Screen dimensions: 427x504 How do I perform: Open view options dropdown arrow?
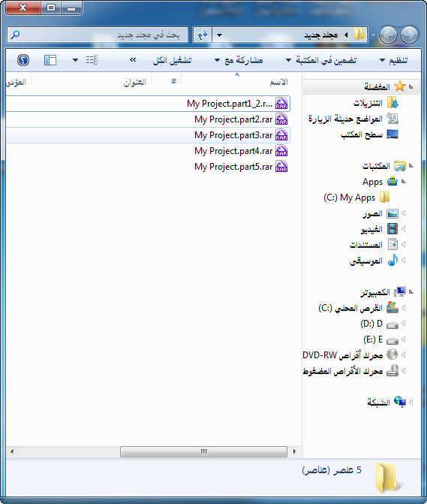[x=75, y=60]
